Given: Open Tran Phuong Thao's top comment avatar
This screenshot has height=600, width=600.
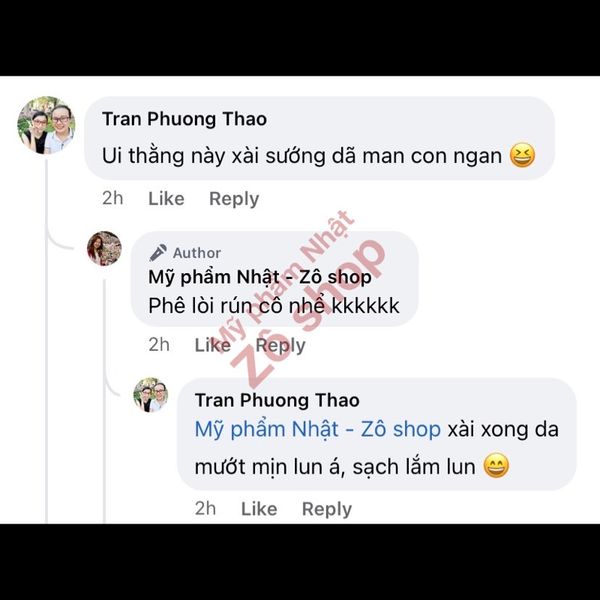Looking at the screenshot, I should coord(46,125).
